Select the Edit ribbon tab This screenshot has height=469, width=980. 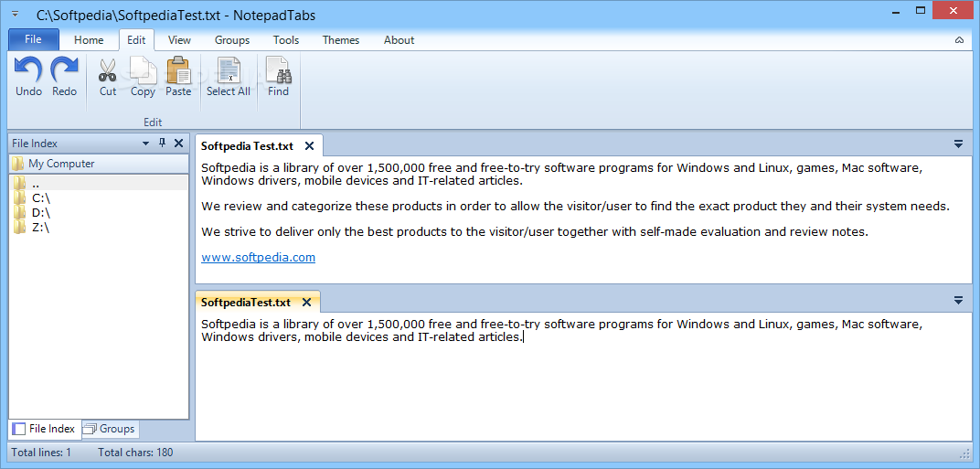[x=136, y=40]
